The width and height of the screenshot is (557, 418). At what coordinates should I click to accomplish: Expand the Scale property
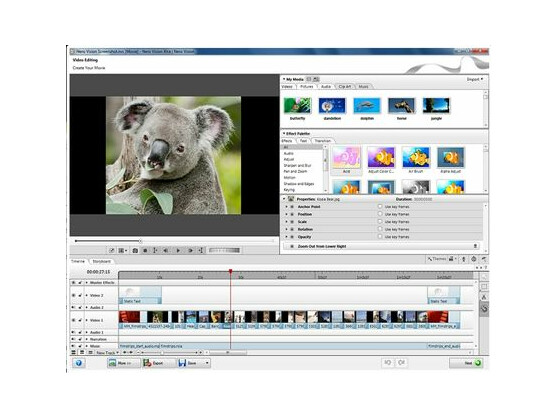tap(286, 222)
